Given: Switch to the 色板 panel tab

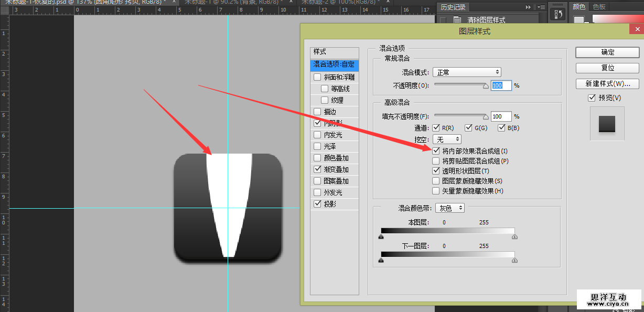Looking at the screenshot, I should pos(599,7).
